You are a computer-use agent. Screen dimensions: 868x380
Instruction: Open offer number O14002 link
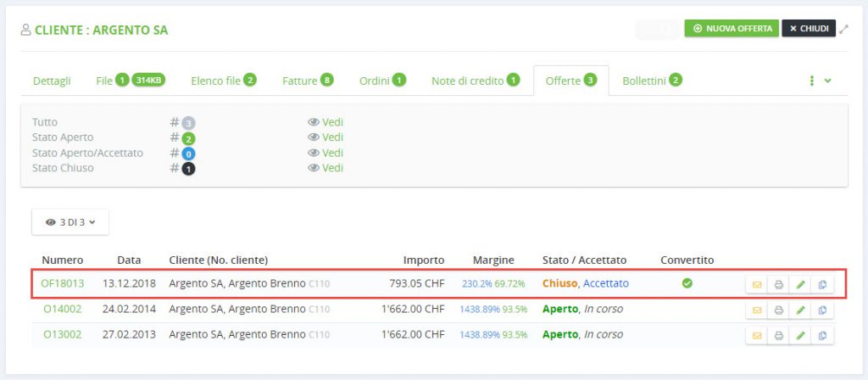(62, 310)
